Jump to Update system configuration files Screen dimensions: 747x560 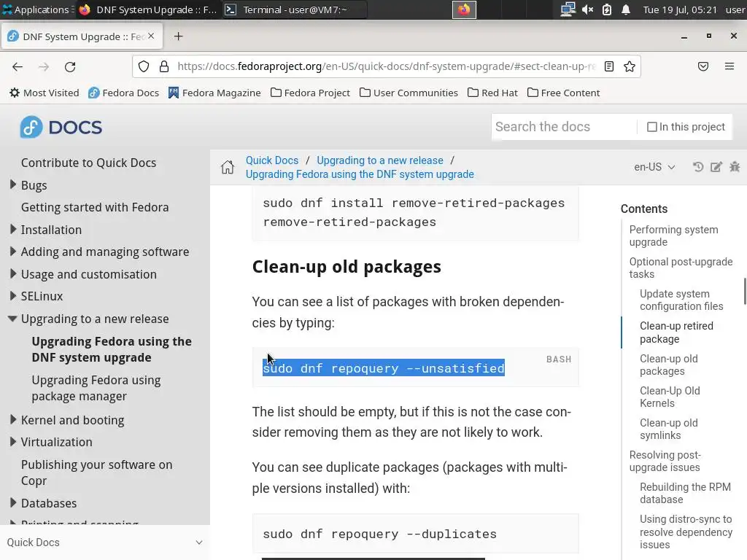[681, 300]
